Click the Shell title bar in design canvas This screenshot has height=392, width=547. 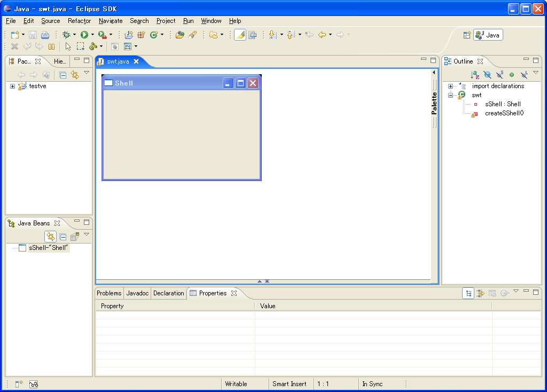(182, 83)
